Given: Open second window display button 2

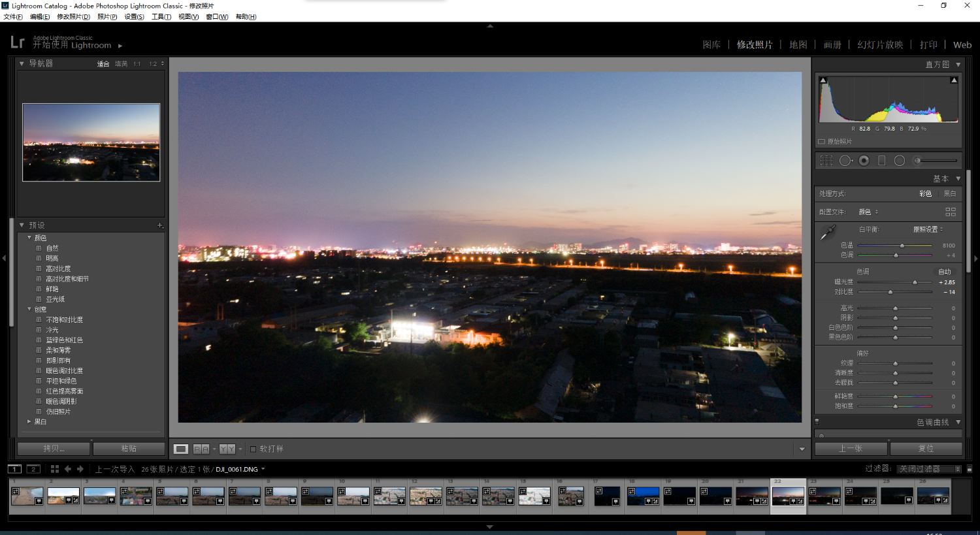Looking at the screenshot, I should pyautogui.click(x=33, y=469).
